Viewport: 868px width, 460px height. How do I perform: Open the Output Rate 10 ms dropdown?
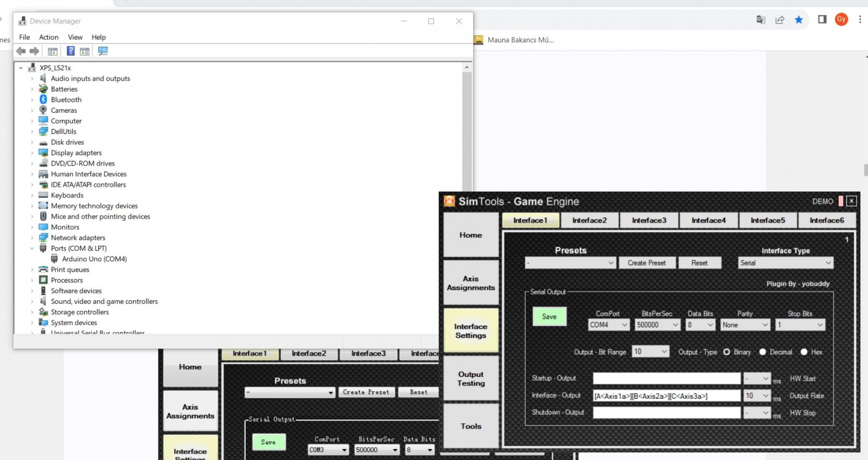(x=757, y=396)
